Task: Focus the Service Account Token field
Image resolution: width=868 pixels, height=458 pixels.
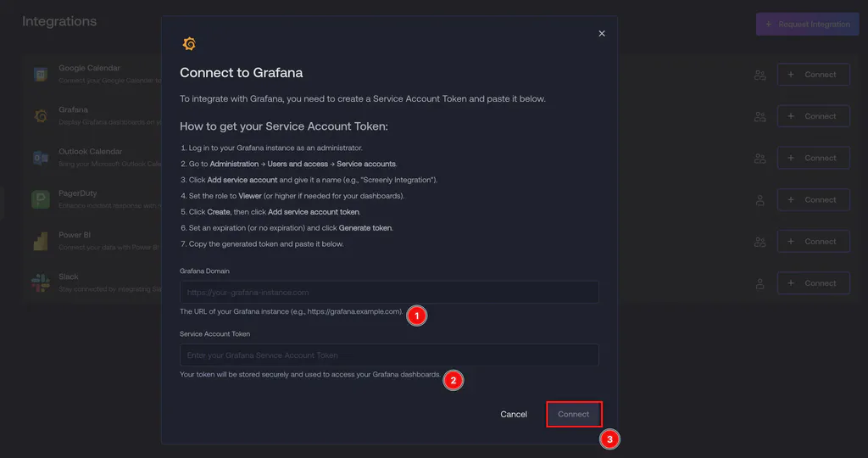Action: [389, 355]
